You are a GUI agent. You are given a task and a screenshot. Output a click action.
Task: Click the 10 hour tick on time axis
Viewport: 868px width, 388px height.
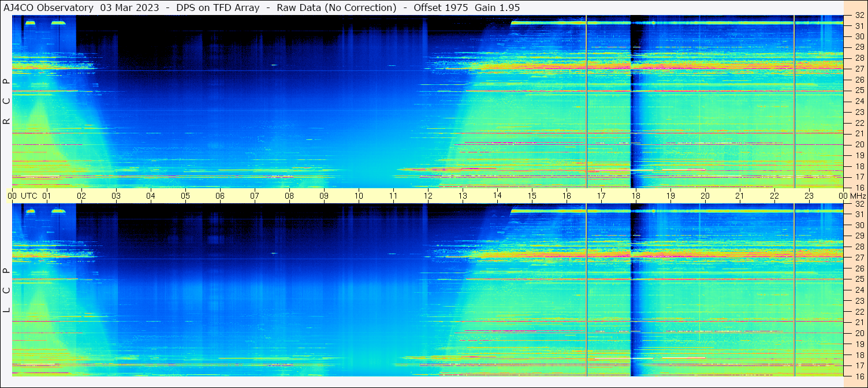pyautogui.click(x=359, y=196)
